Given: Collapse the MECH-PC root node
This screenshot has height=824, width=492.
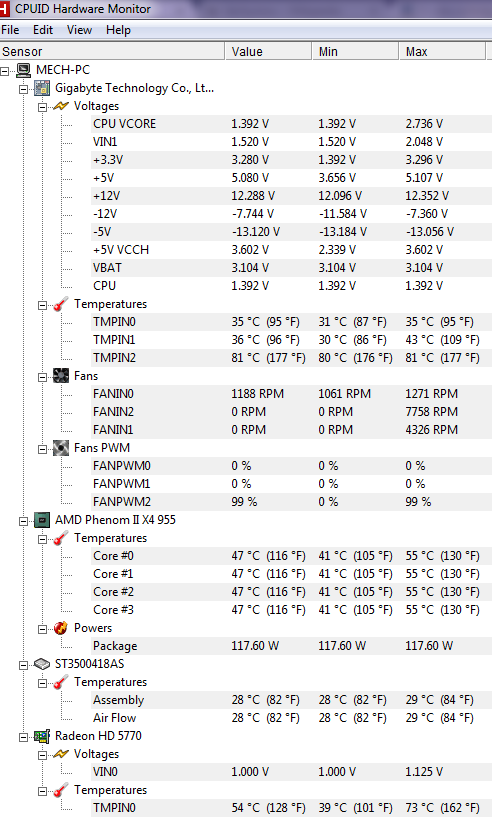Looking at the screenshot, I should [x=5, y=70].
